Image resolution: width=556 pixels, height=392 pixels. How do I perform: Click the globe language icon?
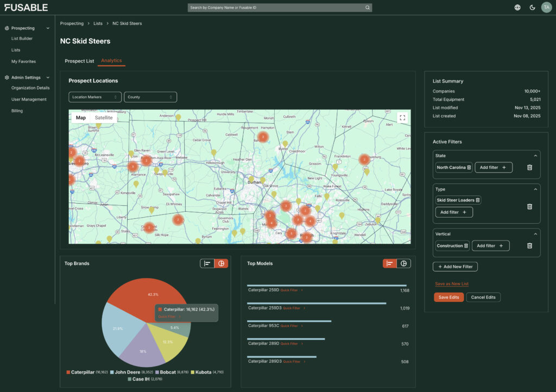point(517,8)
